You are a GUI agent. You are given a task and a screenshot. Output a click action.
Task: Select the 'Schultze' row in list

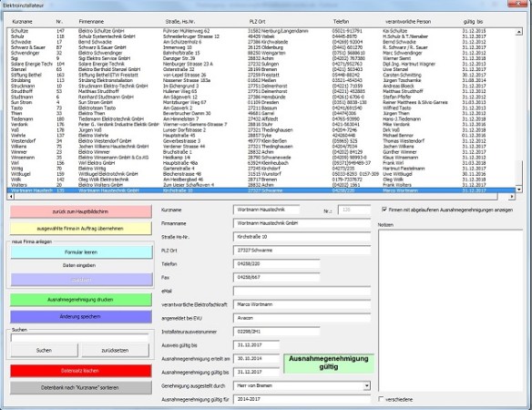[x=261, y=31]
